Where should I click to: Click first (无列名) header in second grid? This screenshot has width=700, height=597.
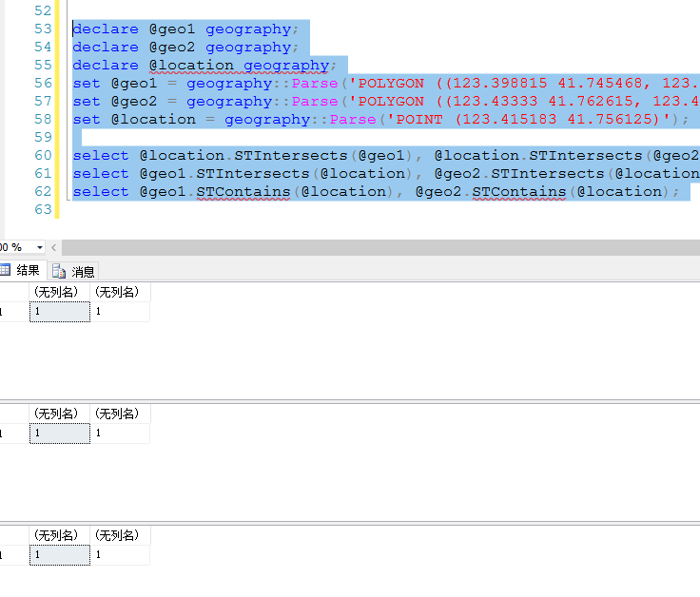pos(60,414)
